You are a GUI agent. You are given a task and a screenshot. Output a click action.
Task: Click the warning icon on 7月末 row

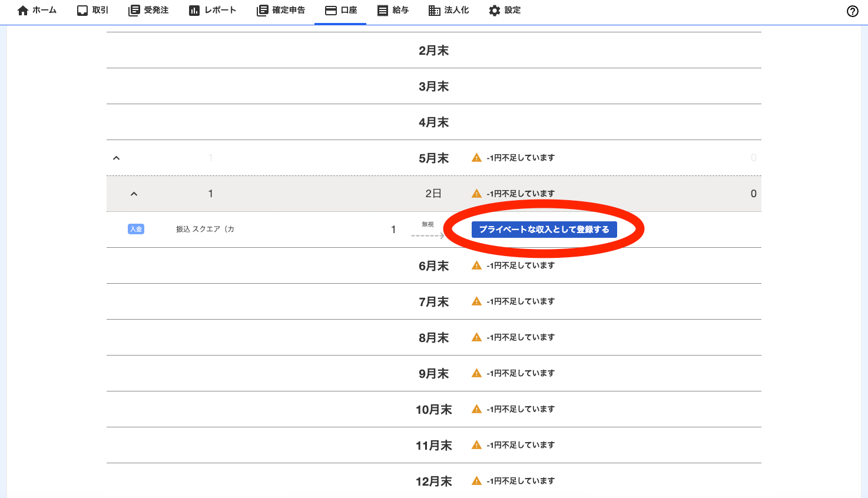click(x=477, y=301)
